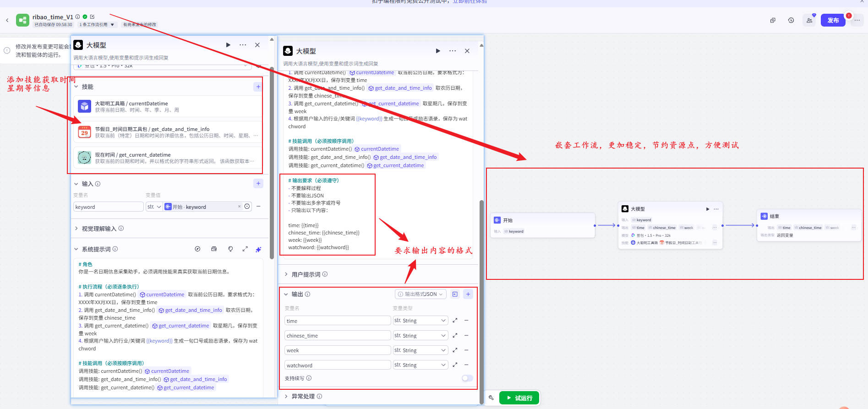Add a new skill with the 技能 plus

(258, 87)
